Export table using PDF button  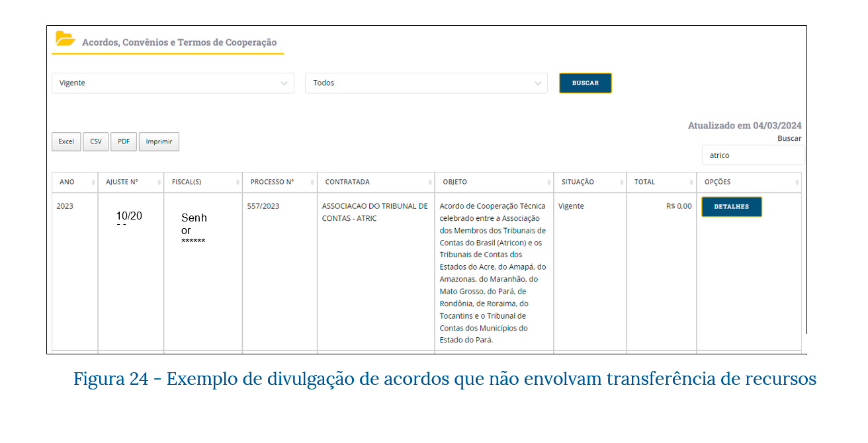pyautogui.click(x=124, y=141)
